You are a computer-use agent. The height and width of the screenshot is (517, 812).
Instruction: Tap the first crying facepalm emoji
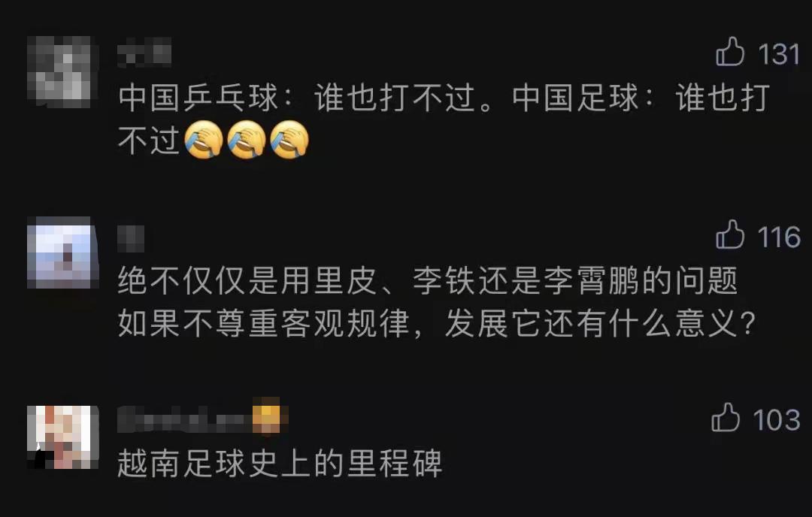point(204,140)
